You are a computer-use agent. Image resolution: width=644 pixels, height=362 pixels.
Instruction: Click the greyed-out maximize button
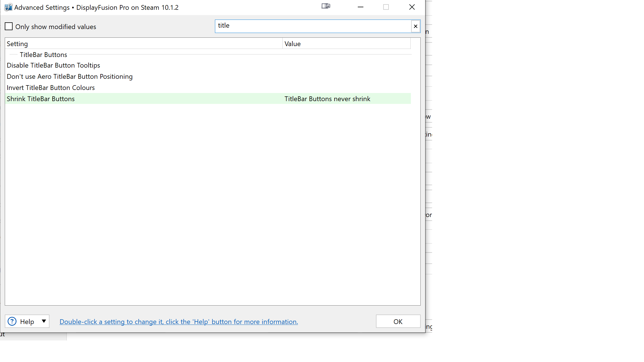click(x=386, y=7)
